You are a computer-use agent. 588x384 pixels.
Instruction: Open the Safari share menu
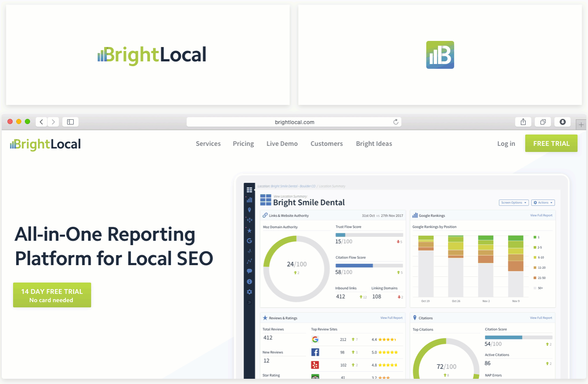click(523, 122)
